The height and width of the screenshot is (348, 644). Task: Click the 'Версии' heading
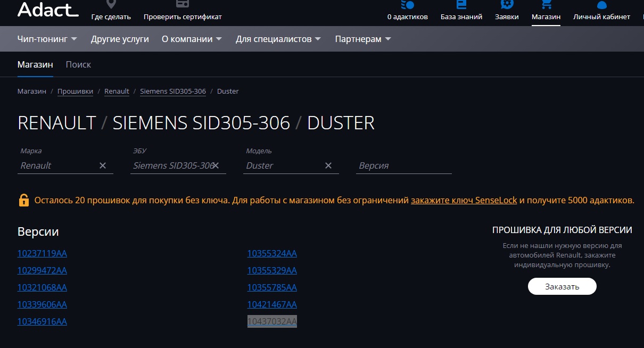pyautogui.click(x=38, y=231)
